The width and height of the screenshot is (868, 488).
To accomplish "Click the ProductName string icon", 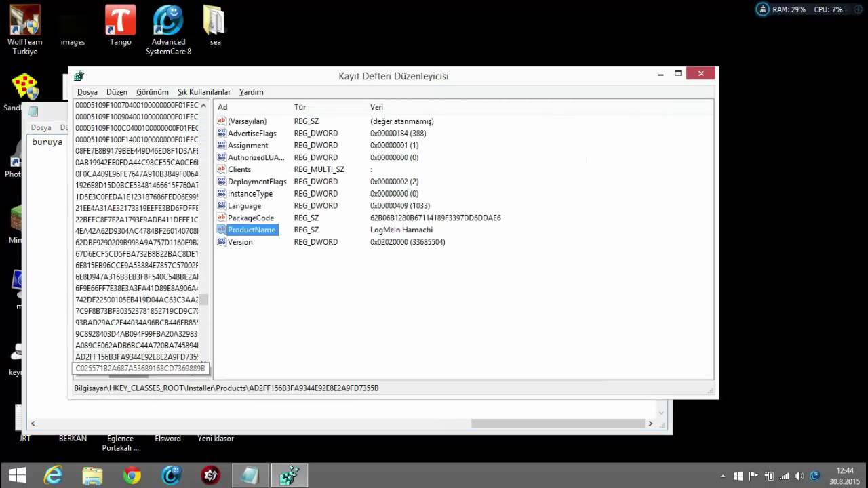I will coord(222,230).
